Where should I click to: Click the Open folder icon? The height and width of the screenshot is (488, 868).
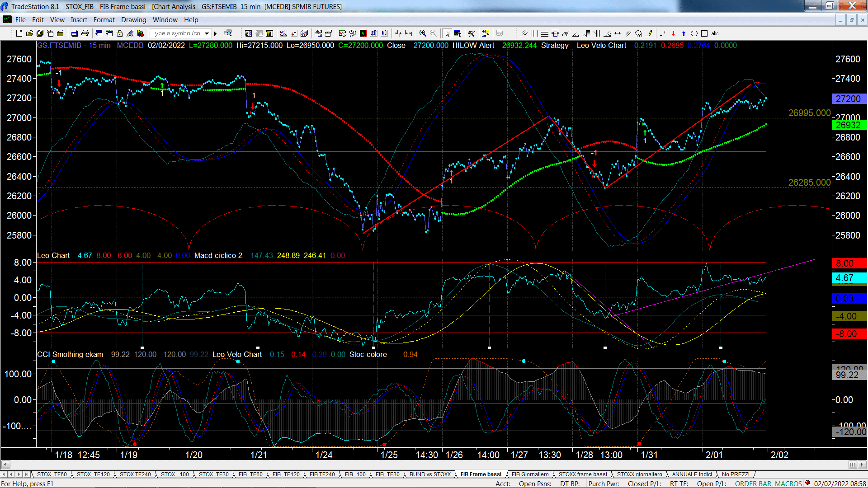[29, 33]
